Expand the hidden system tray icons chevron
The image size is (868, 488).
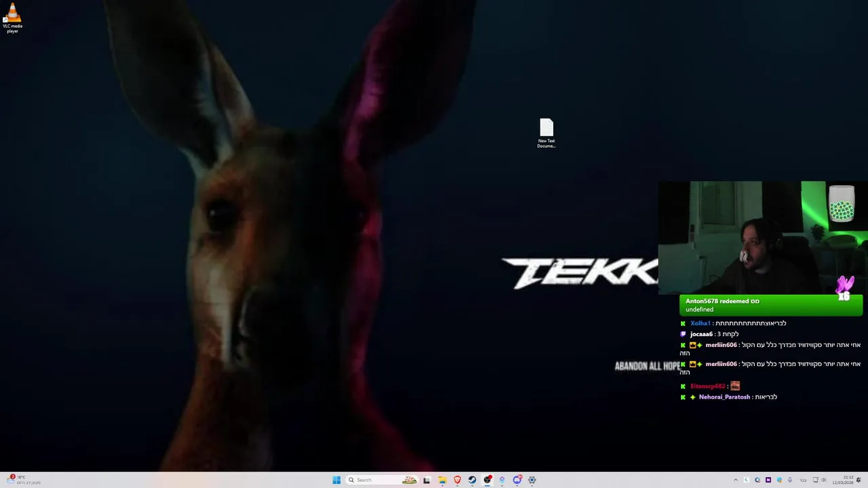pyautogui.click(x=736, y=480)
